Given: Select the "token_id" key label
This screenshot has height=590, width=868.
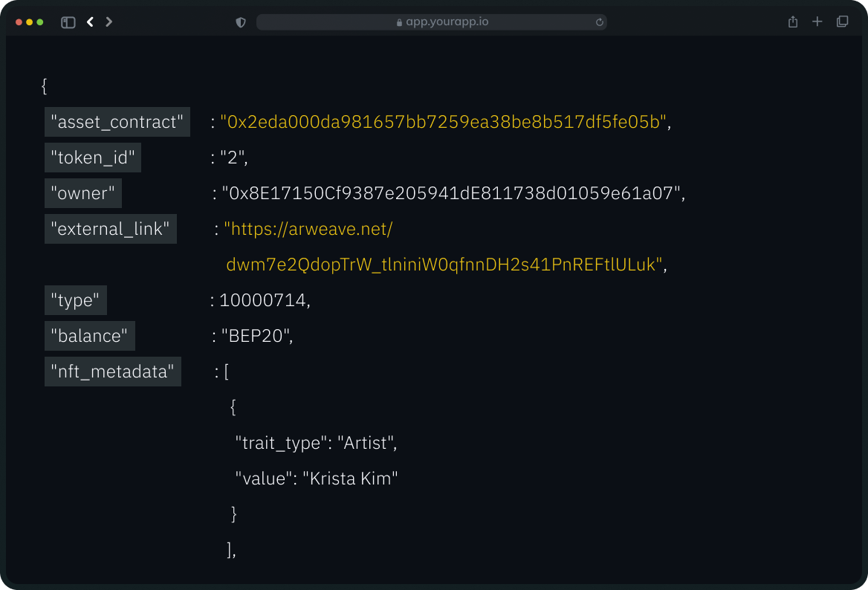Looking at the screenshot, I should (x=92, y=158).
